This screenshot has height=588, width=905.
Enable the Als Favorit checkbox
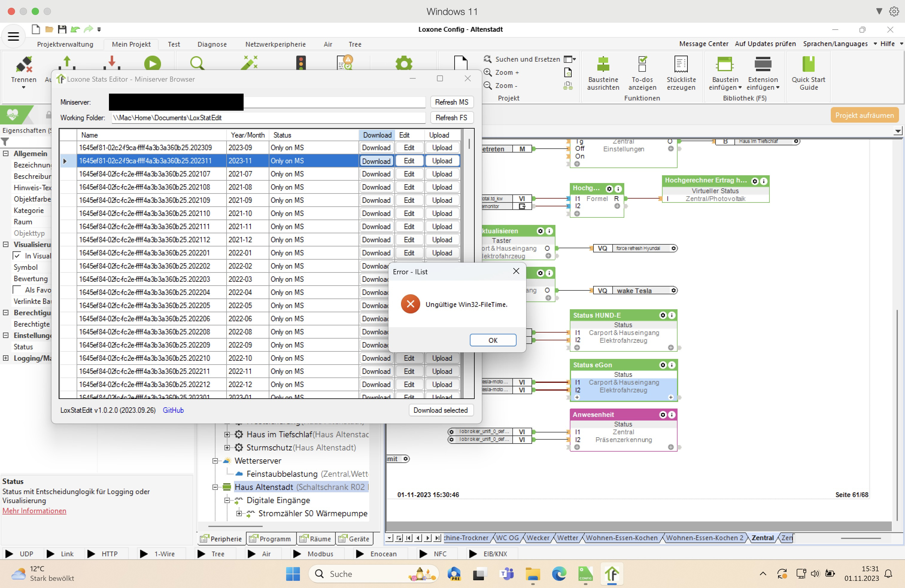coord(17,290)
